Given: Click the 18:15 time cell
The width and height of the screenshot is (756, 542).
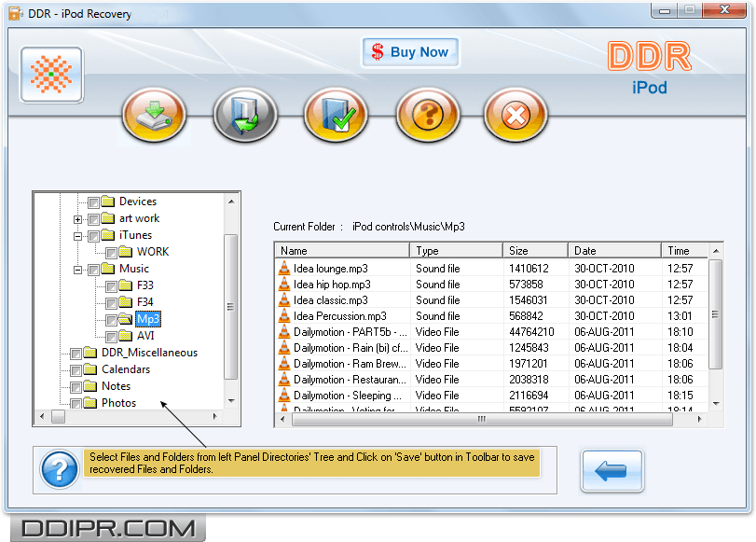Looking at the screenshot, I should click(680, 396).
